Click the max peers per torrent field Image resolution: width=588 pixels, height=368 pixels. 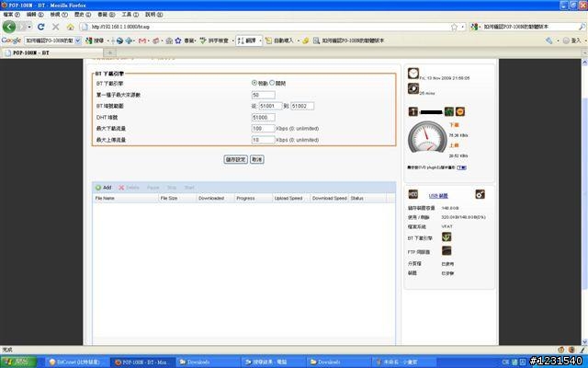click(x=264, y=95)
